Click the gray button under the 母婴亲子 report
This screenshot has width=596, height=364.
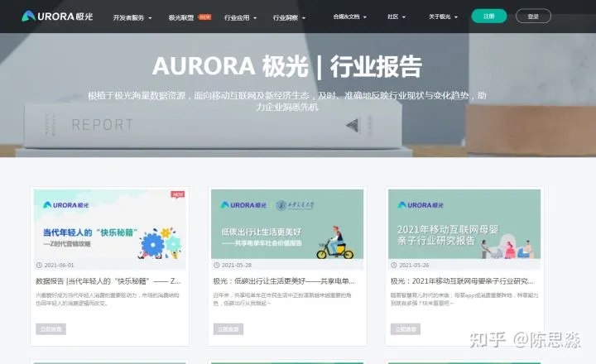406,329
